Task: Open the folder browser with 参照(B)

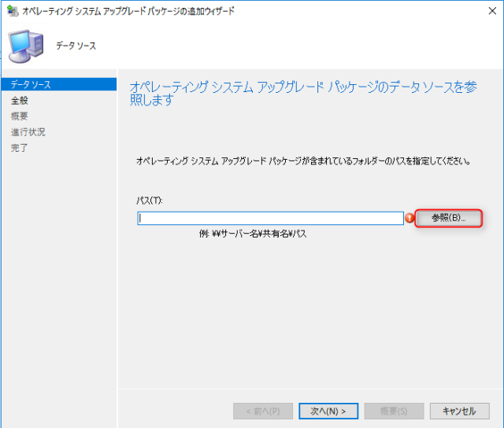Action: (x=448, y=218)
